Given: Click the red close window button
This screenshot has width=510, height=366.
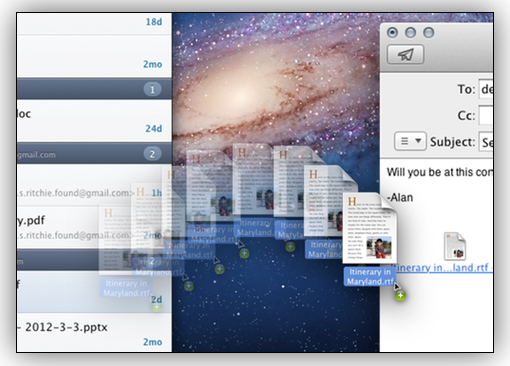Looking at the screenshot, I should [x=392, y=32].
